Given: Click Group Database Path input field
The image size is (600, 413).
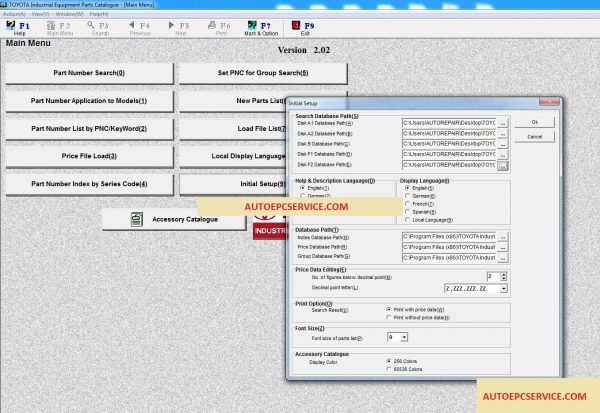Looking at the screenshot, I should (x=449, y=258).
